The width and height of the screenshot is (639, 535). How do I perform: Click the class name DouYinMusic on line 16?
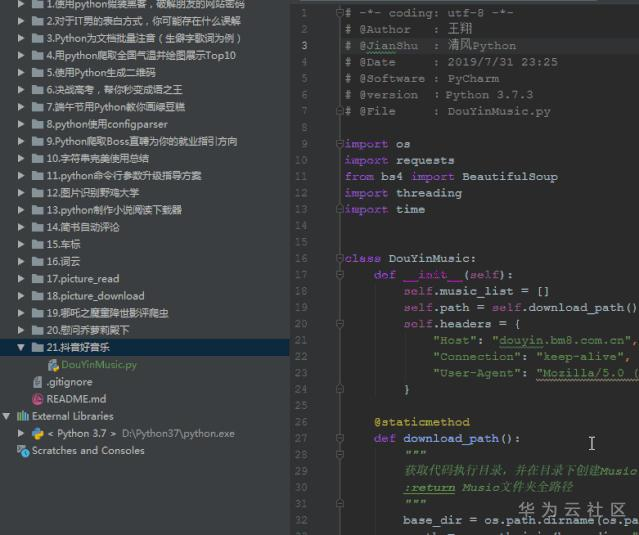point(428,258)
